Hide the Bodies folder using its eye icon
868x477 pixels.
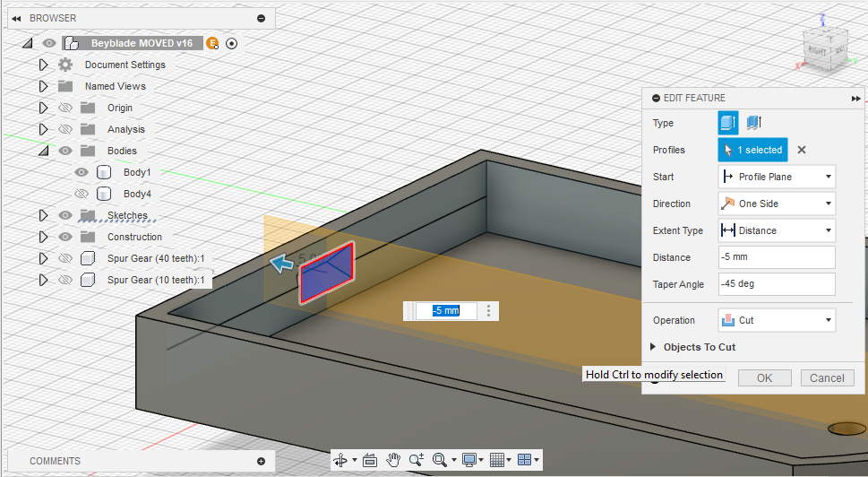65,151
